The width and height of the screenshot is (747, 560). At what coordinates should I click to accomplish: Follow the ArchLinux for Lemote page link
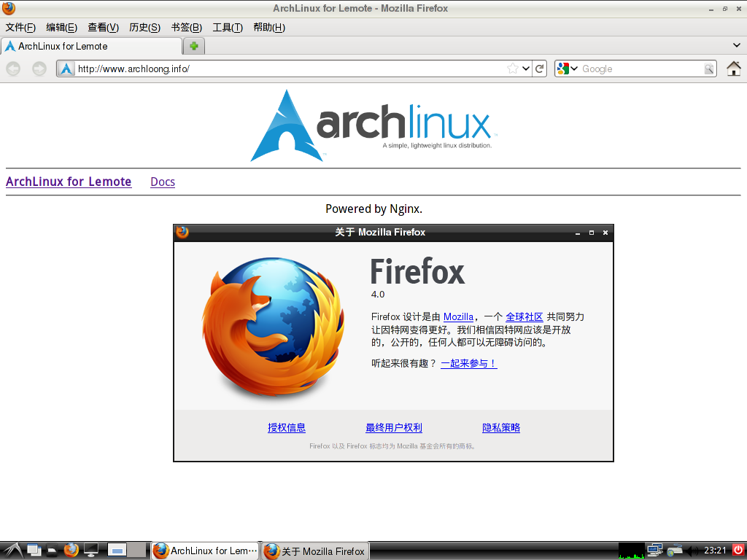coord(69,182)
